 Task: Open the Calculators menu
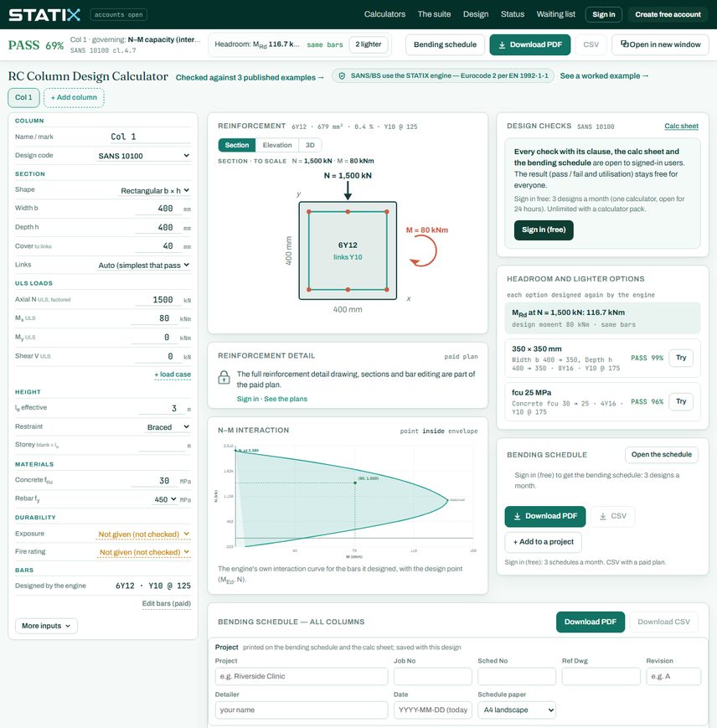pos(384,14)
